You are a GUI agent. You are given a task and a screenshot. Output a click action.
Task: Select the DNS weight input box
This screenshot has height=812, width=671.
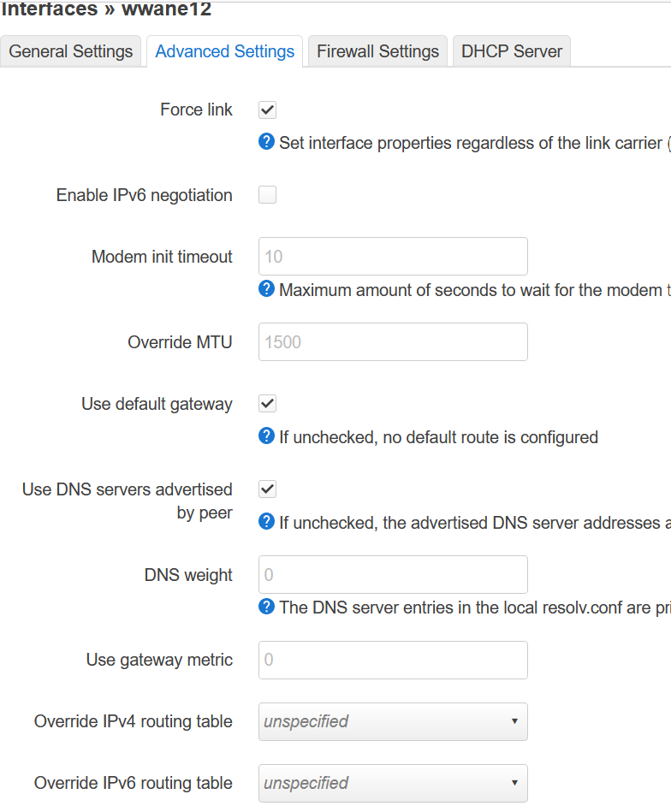pyautogui.click(x=392, y=574)
